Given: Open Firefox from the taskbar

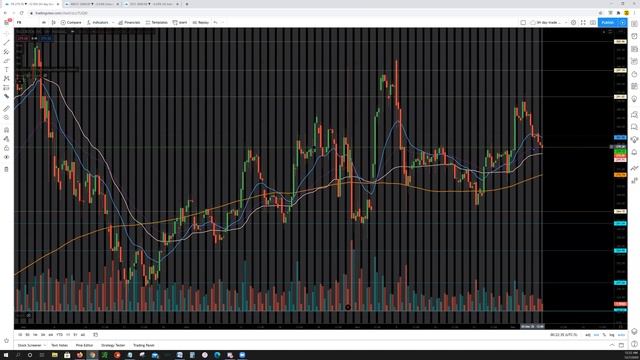Looking at the screenshot, I should coord(80,355).
